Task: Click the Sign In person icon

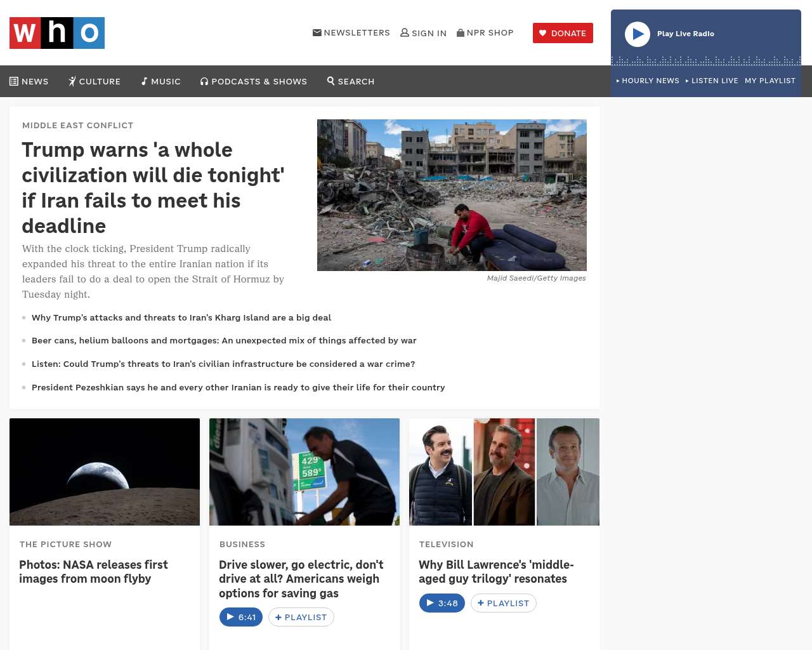Action: (x=405, y=32)
